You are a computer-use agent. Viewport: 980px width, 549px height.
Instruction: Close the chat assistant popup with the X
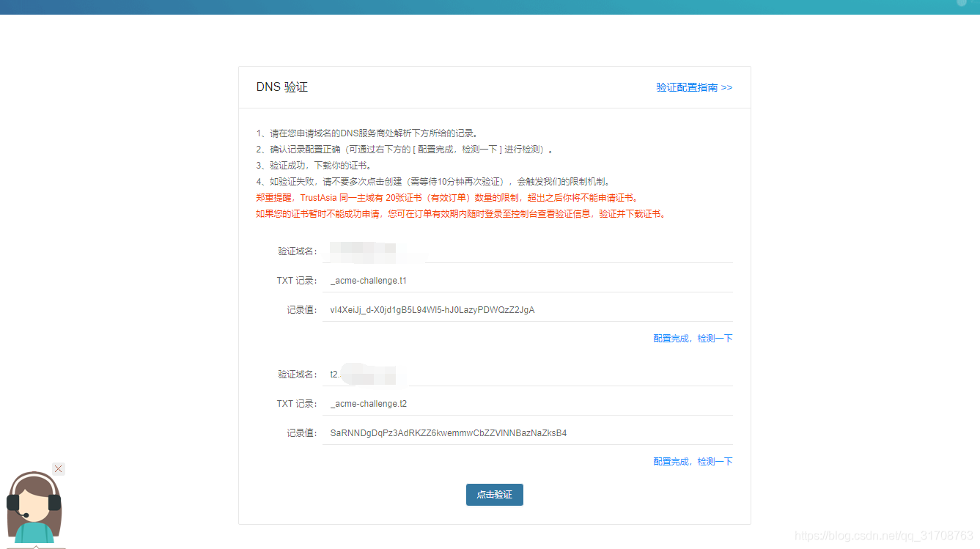(58, 468)
